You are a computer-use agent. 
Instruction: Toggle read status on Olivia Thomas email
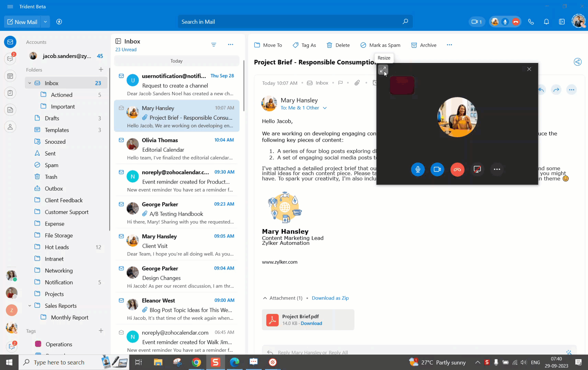(x=121, y=140)
